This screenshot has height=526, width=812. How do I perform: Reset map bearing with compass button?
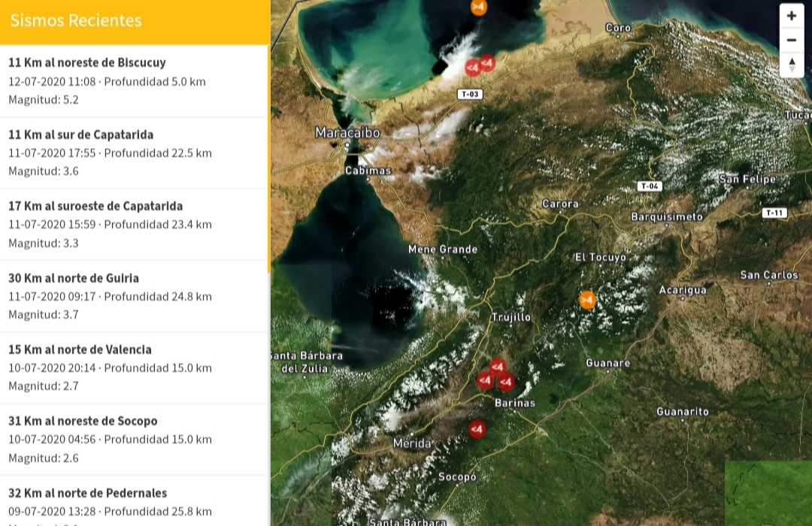click(792, 65)
